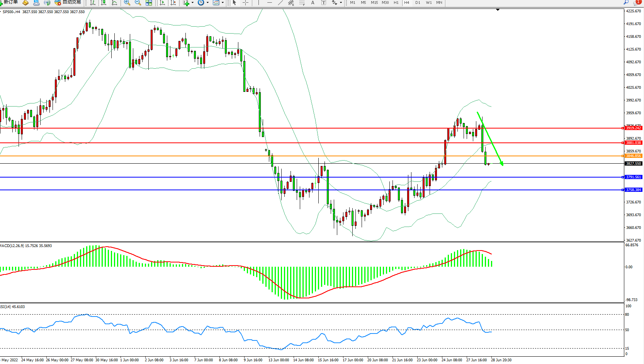Toggle the chart shift option

tap(173, 3)
